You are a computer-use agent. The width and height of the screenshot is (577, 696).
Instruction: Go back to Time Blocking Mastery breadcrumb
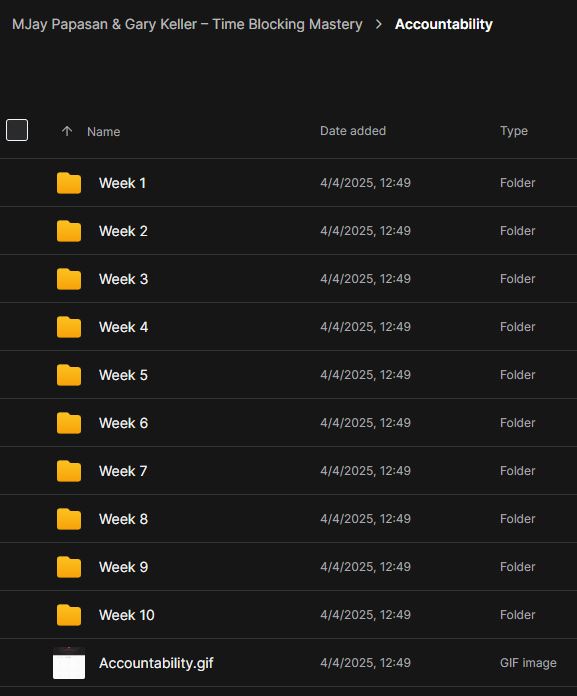(x=187, y=24)
